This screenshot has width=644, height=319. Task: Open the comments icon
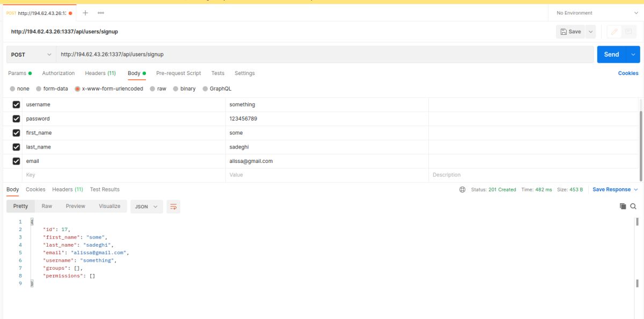[x=628, y=32]
